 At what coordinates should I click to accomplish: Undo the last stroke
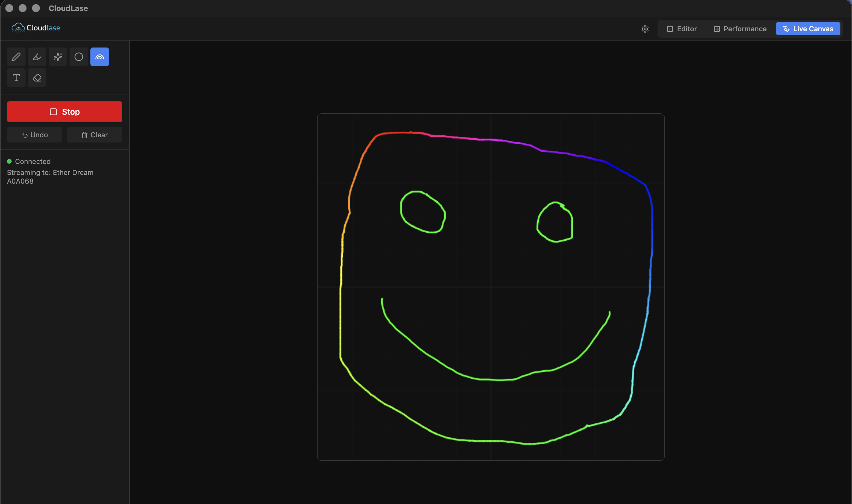pyautogui.click(x=35, y=135)
